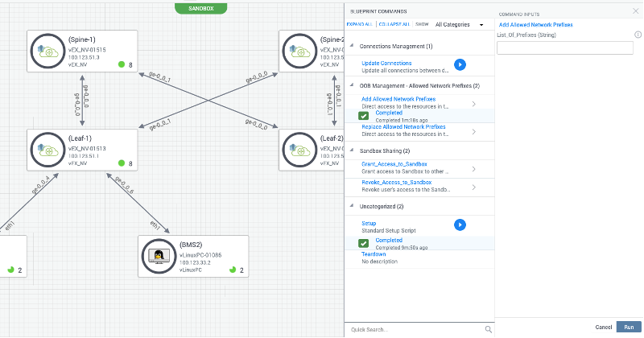Open the All Categories dropdown
Viewport: 644px width, 338px height.
459,24
